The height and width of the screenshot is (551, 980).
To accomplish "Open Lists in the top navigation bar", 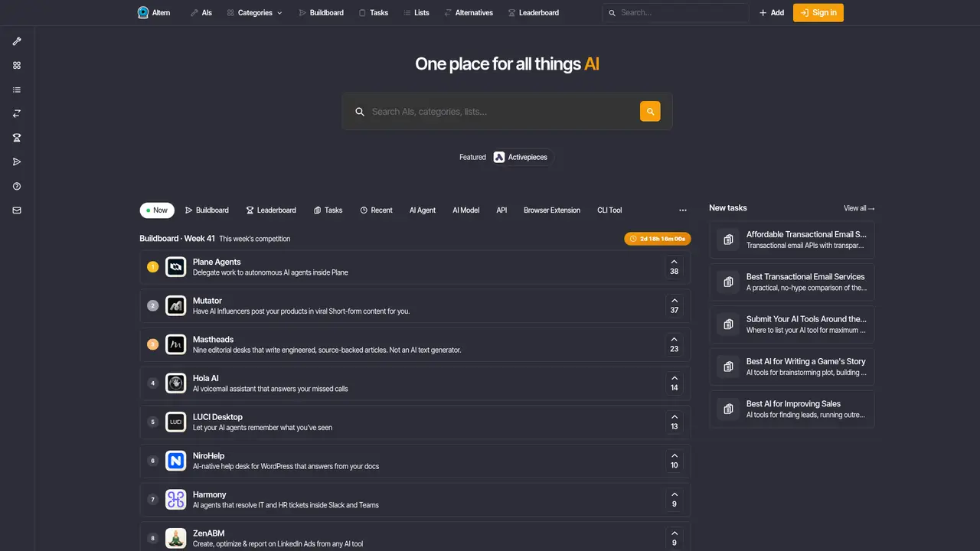I will 416,12.
